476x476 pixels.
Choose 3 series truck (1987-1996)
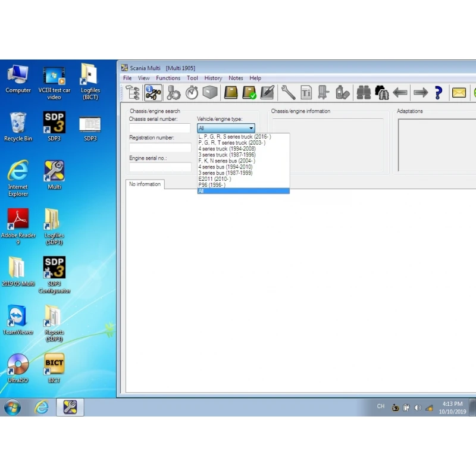243,155
